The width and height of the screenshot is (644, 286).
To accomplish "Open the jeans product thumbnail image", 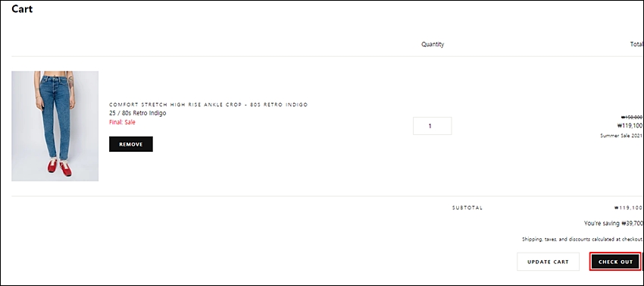I will point(55,126).
